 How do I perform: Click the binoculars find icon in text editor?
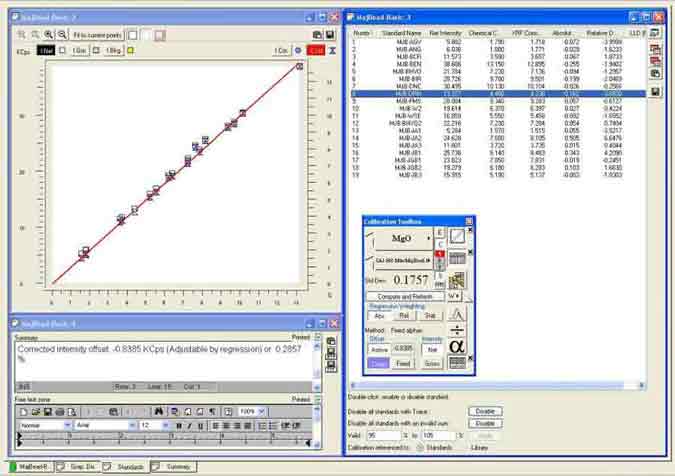[159, 411]
